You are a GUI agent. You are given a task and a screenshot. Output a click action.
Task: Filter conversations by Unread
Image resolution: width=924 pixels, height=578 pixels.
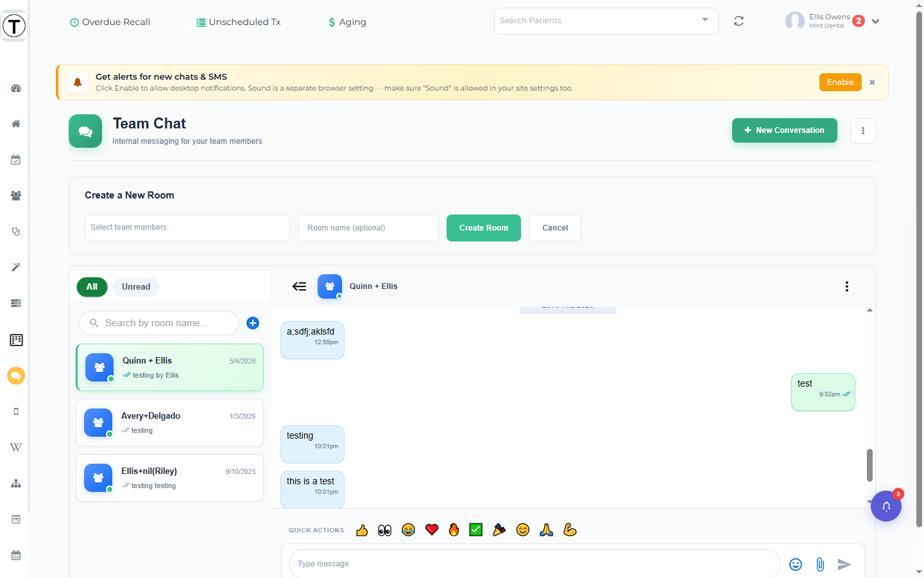point(136,287)
